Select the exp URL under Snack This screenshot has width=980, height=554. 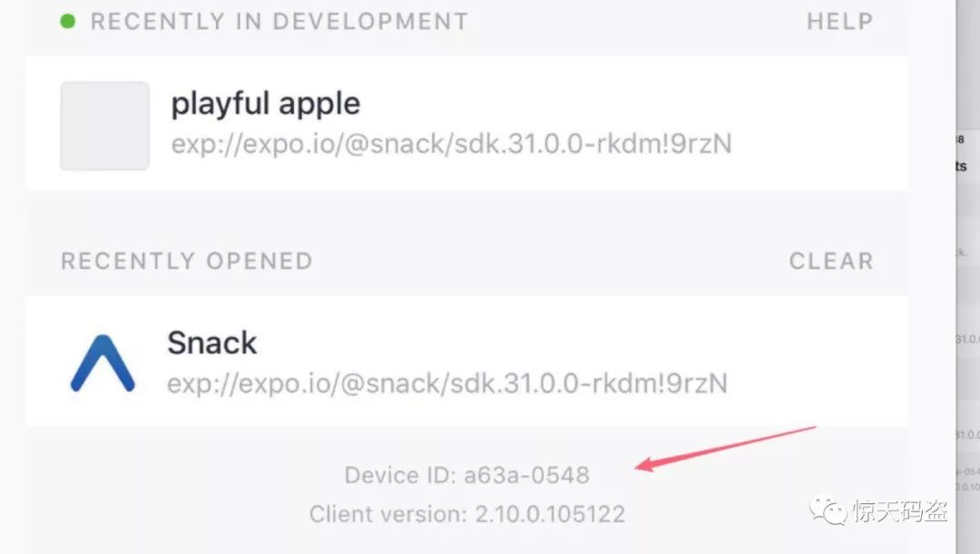[x=447, y=384]
